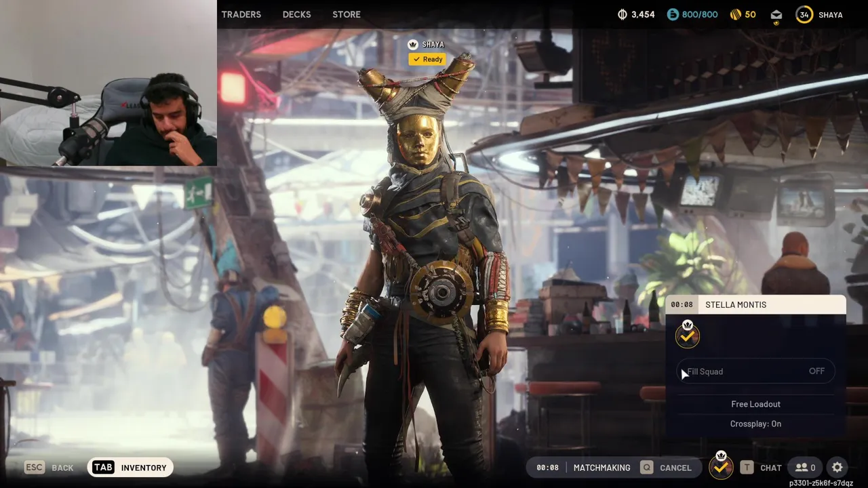The image size is (868, 488).
Task: Click the Q key icon beside Cancel
Action: (647, 468)
